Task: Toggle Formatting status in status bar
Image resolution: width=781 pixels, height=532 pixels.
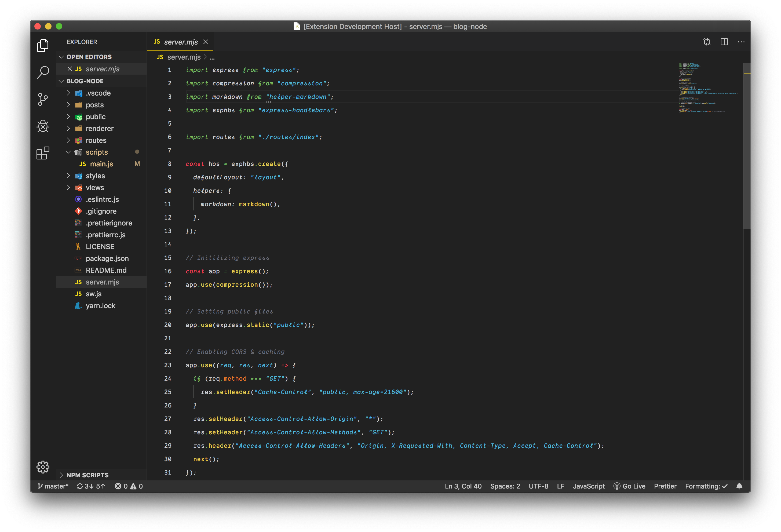Action: (x=706, y=486)
